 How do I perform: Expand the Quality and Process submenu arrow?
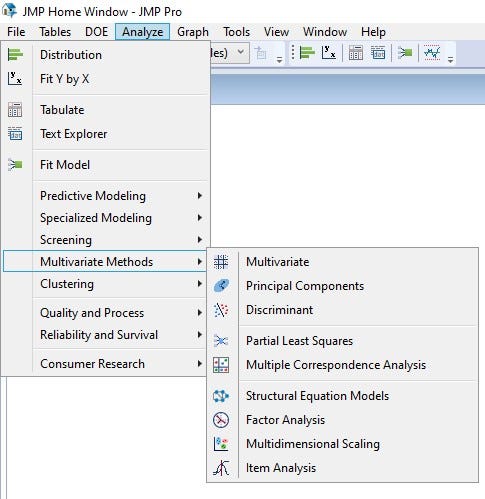pyautogui.click(x=200, y=313)
